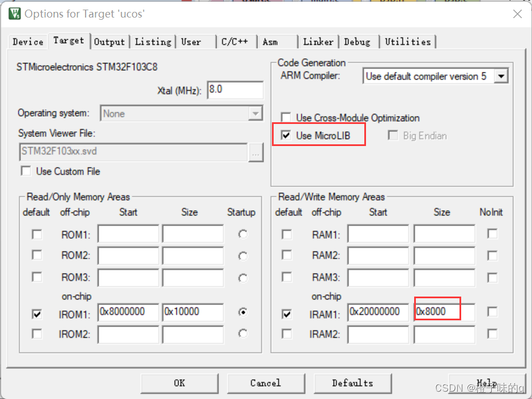Viewport: 532px width, 399px height.
Task: Click the System Viewer File browse button
Action: tap(256, 153)
